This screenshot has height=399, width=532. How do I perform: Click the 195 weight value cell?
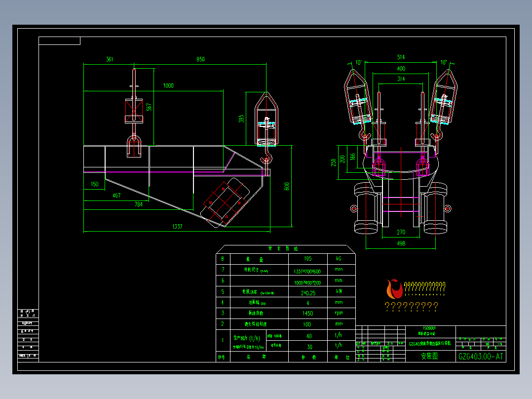(x=308, y=259)
